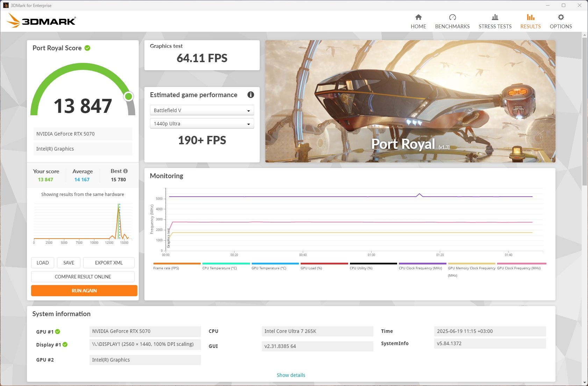Toggle the CPU Utility (%) legend
Viewport: 588px width, 386px height.
[373, 266]
